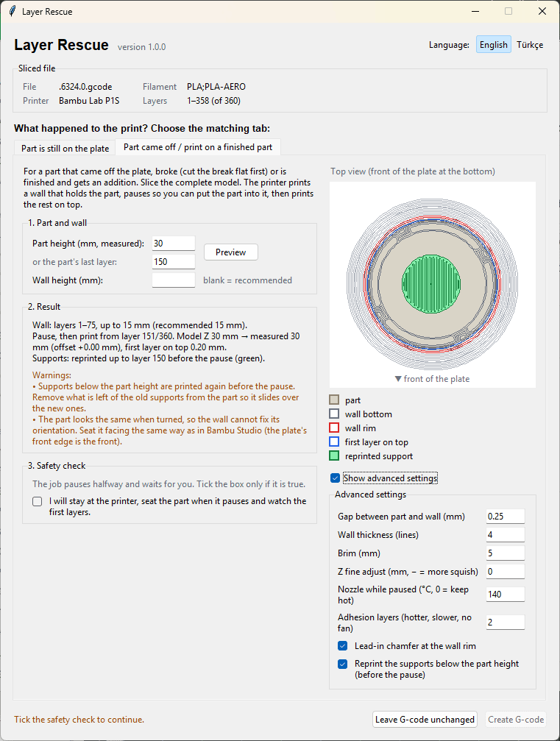Click the Z fine adjust input field
Screen dimensions: 560x741
[x=506, y=571]
